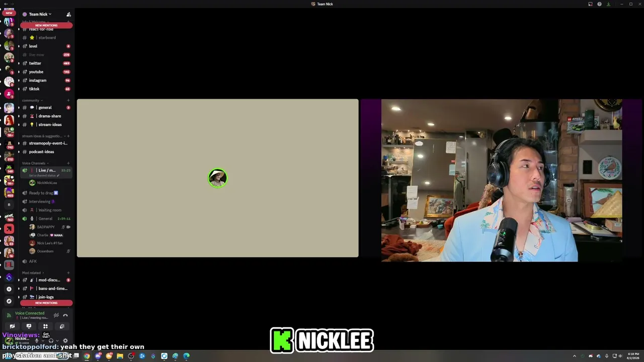Open the join-logs channel
644x362 pixels.
[46, 297]
